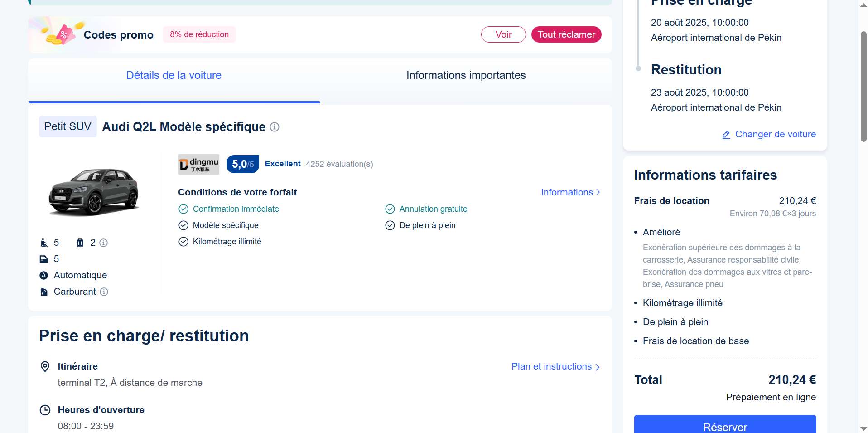Click the promo coupon icon
The height and width of the screenshot is (433, 868).
click(x=63, y=34)
